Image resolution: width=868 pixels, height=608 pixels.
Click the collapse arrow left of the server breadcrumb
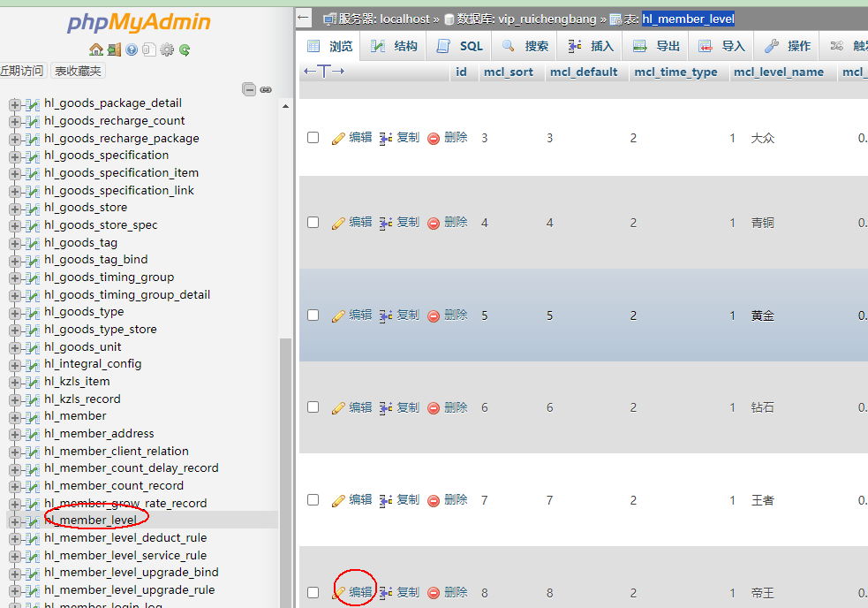[304, 18]
